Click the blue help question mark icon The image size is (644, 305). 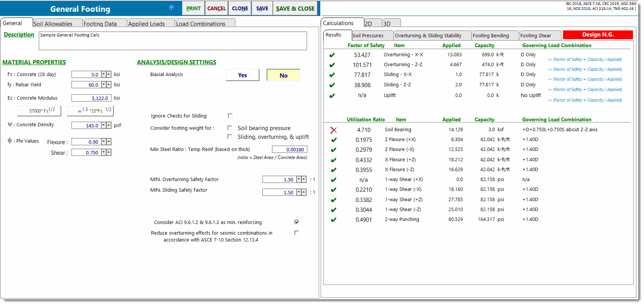tap(172, 8)
